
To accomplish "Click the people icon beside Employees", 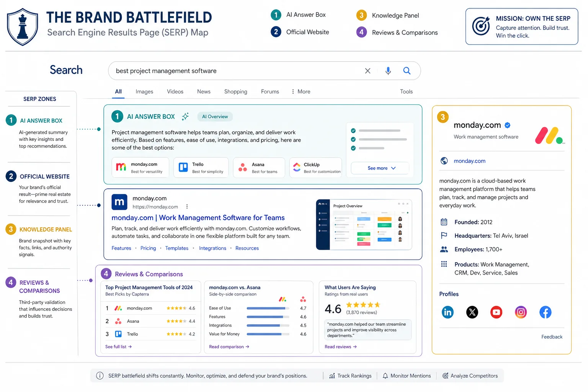I will (x=444, y=249).
